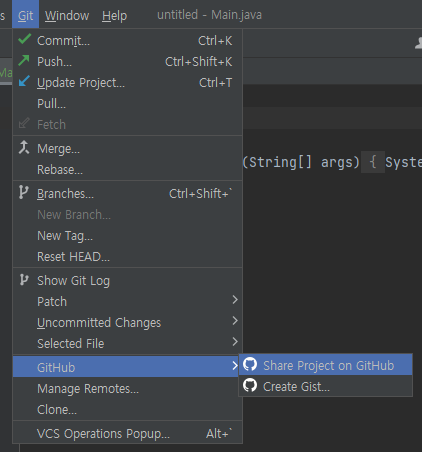Expand the Patch submenu arrow
The image size is (422, 452).
pyautogui.click(x=235, y=300)
